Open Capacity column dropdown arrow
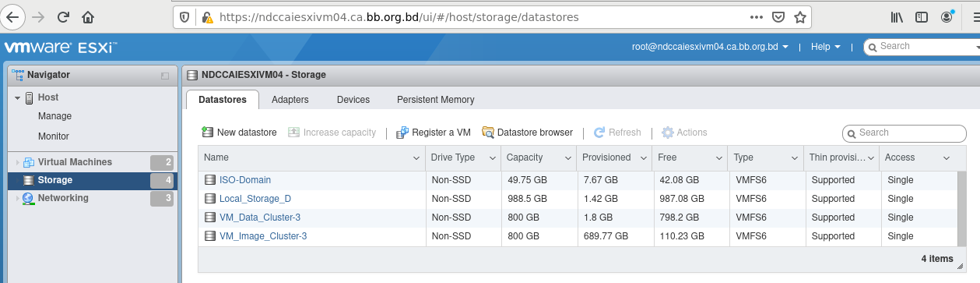The width and height of the screenshot is (980, 283). (x=568, y=158)
